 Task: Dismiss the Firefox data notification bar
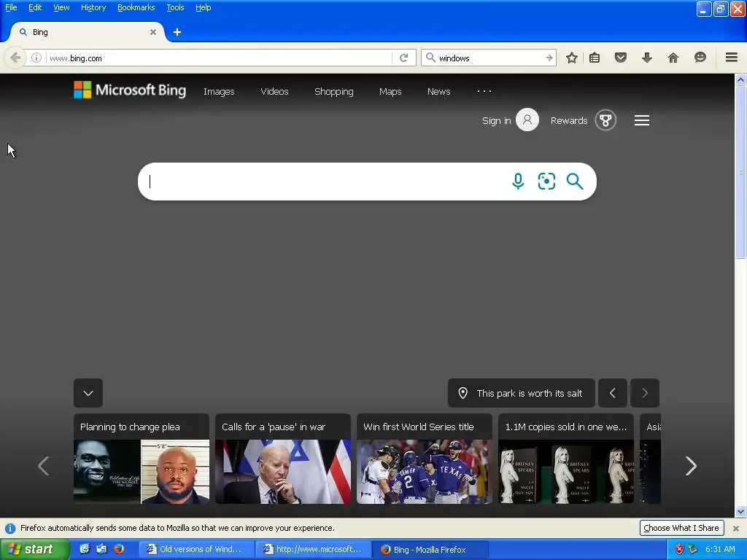735,528
